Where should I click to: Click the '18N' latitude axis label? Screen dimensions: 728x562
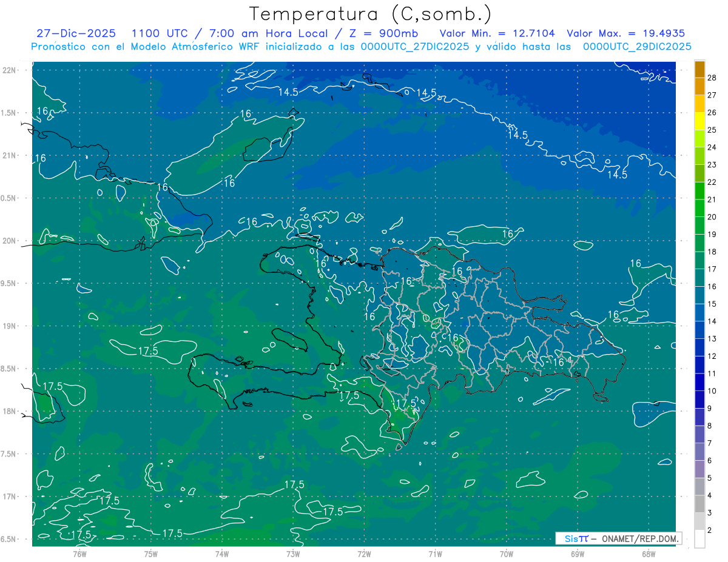point(9,411)
